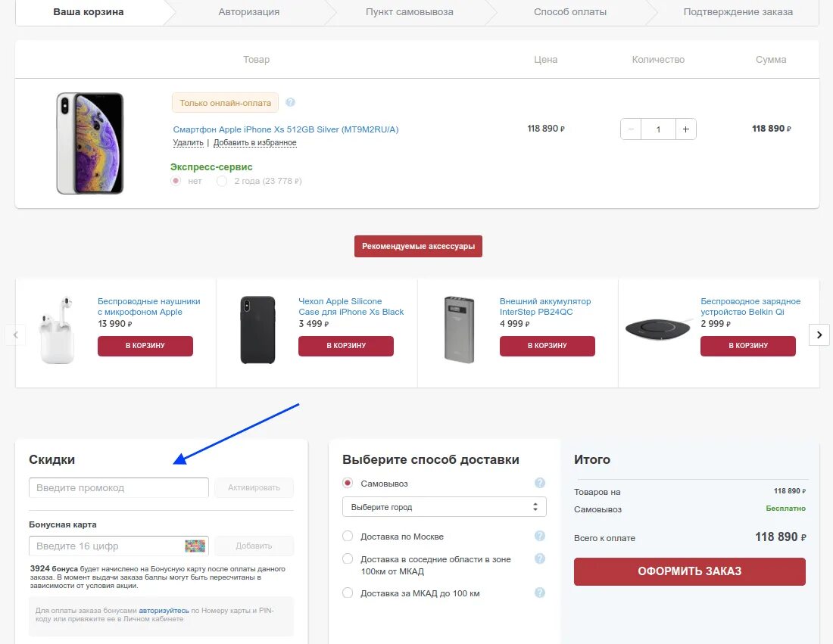Viewport: 833px width, 644px height.
Task: Select Доставка за МКАД до 100 км
Action: point(348,593)
